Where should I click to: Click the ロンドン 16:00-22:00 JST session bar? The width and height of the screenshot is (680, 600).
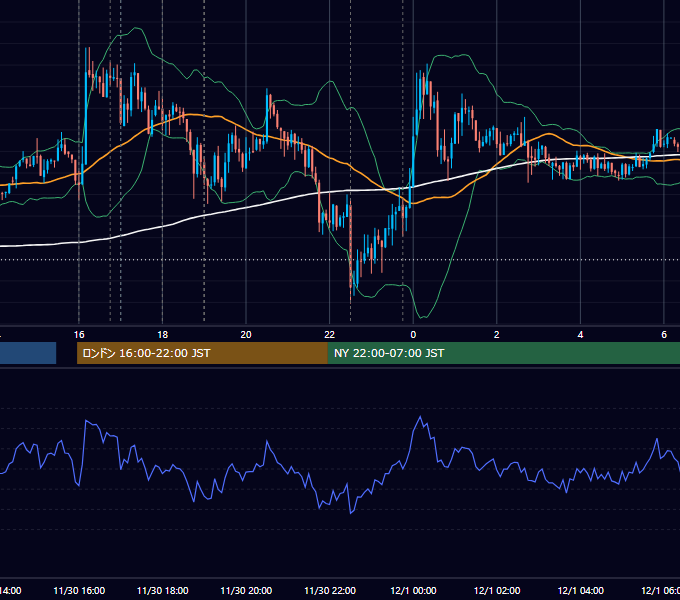[202, 353]
